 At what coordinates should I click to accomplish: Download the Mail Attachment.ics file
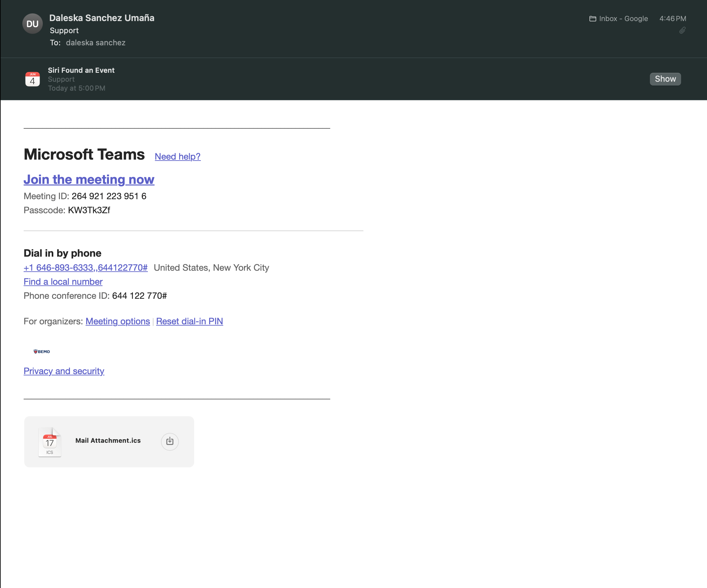pyautogui.click(x=170, y=441)
